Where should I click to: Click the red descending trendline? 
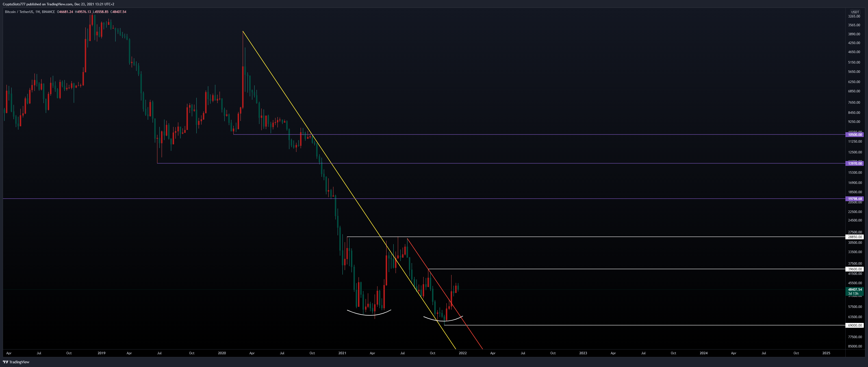[445, 294]
